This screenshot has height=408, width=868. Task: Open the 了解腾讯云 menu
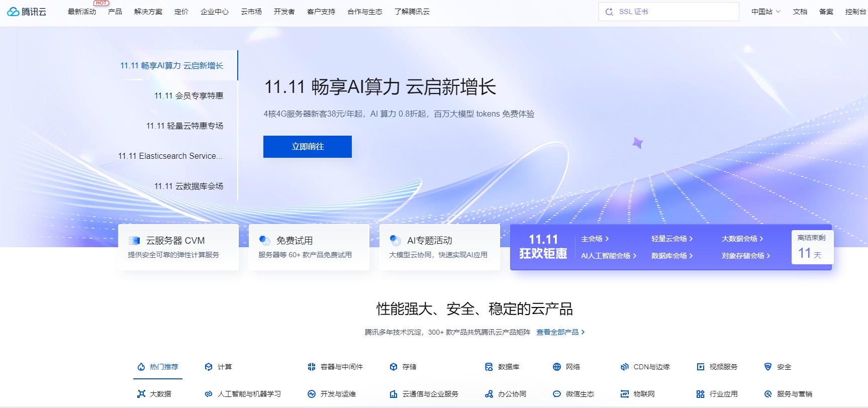pos(412,12)
